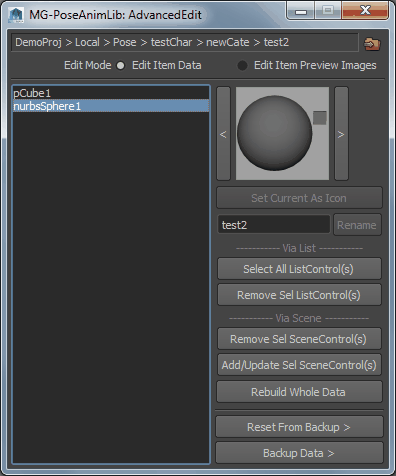Screen dimensions: 396x476
Task: Minimize the AdvancedEdit window
Action: point(301,11)
